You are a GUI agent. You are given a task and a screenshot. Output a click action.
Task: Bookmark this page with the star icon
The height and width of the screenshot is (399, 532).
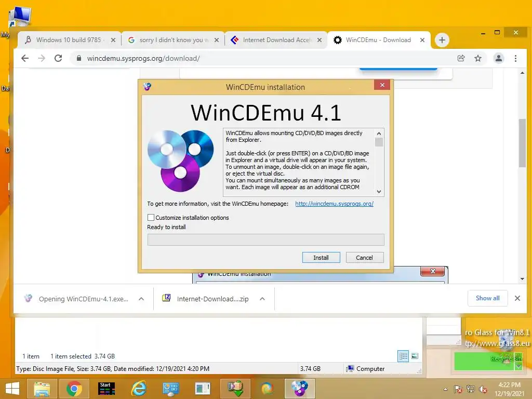click(478, 58)
